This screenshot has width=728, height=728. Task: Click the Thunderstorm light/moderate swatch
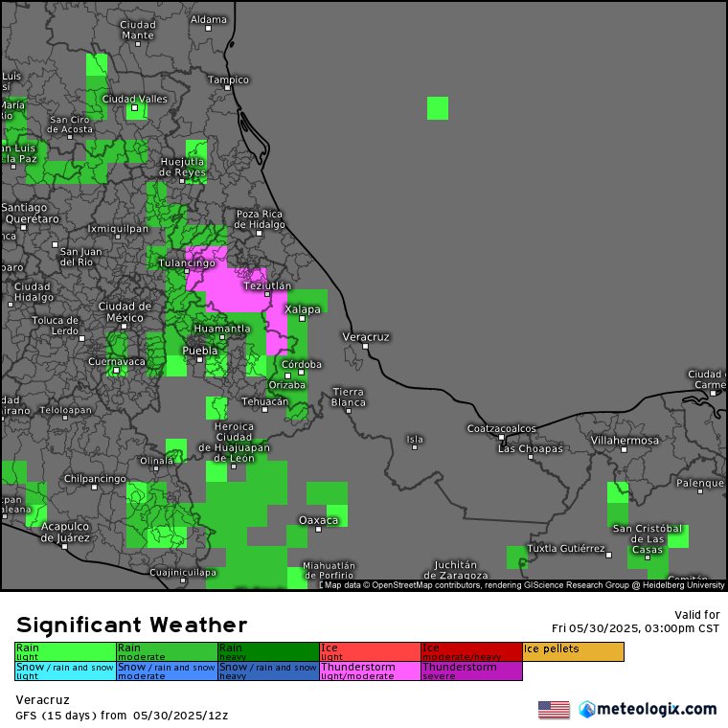pyautogui.click(x=371, y=671)
